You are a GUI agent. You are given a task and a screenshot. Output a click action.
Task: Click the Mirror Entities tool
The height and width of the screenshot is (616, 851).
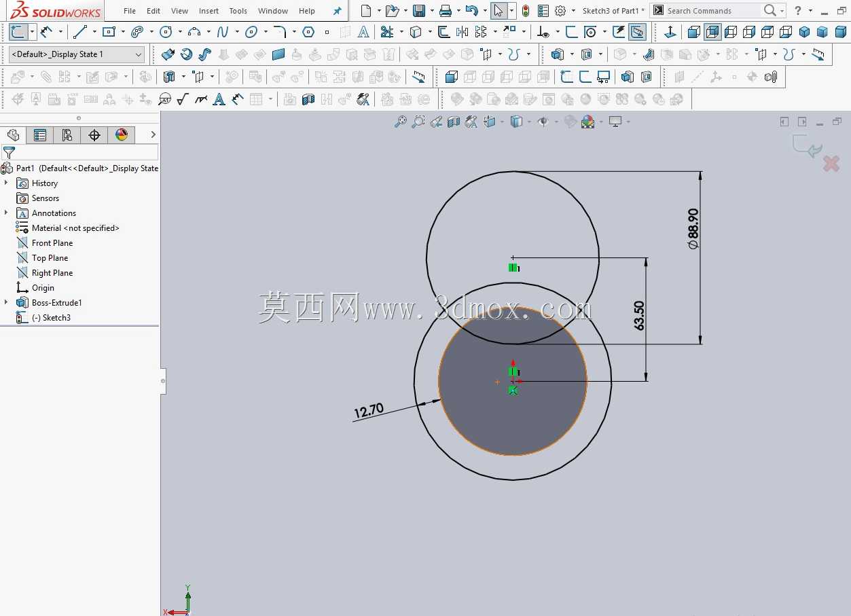[x=463, y=32]
